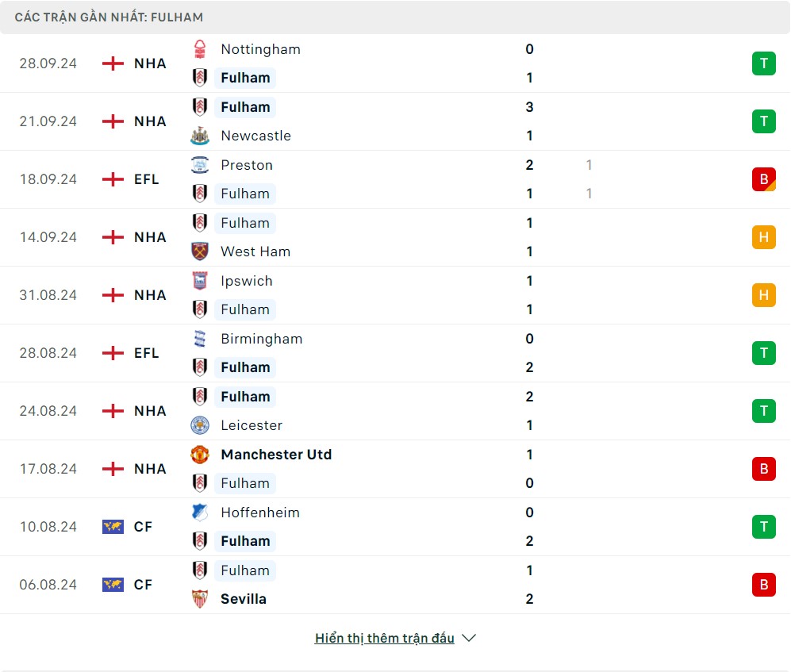
Task: Click the Birmingham club crest icon
Action: point(200,339)
